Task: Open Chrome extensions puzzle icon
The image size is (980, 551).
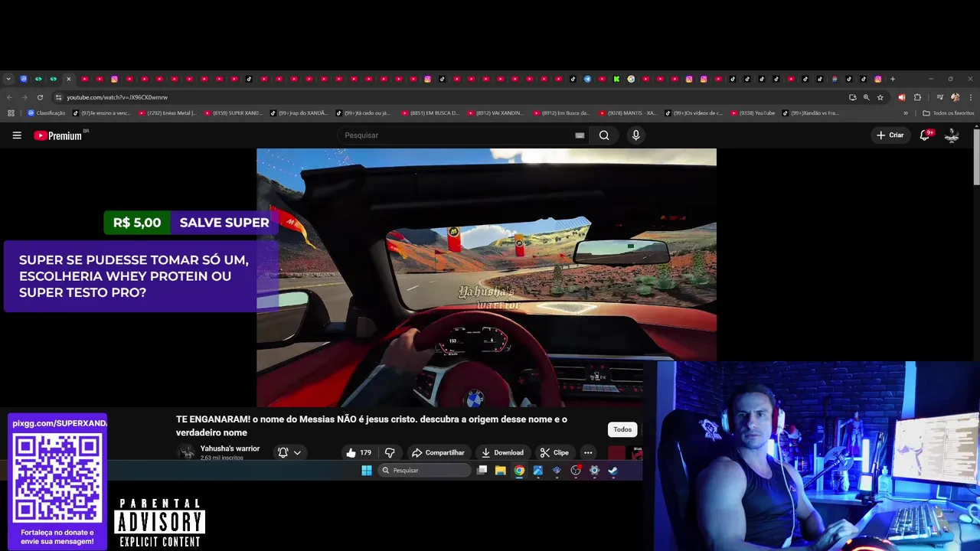Action: click(x=917, y=97)
